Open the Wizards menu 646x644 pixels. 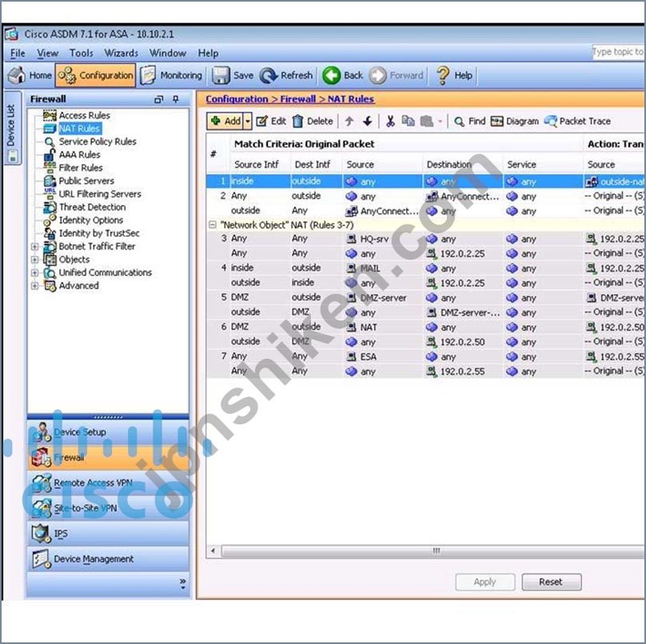click(x=122, y=53)
